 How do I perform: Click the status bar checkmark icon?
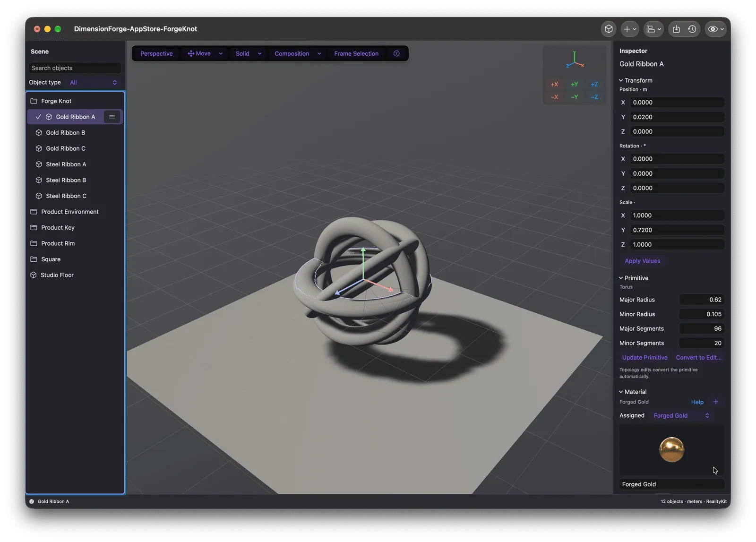click(32, 501)
